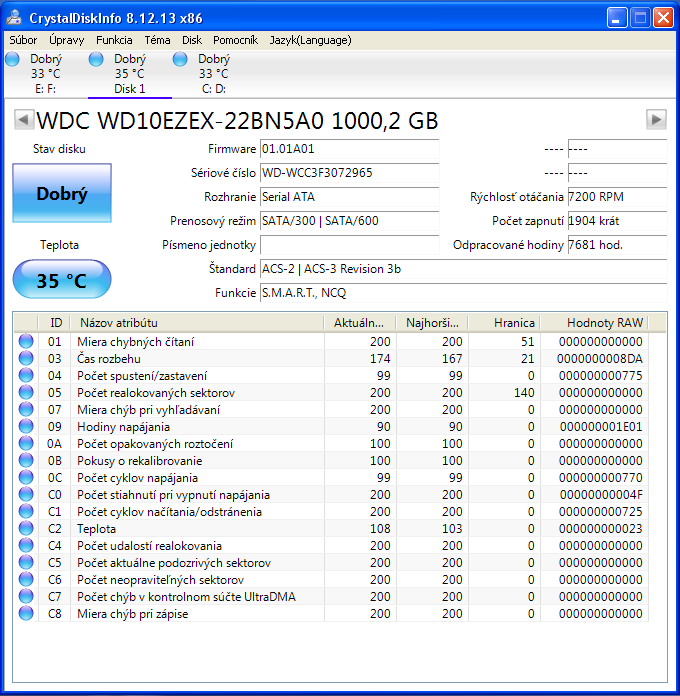Click the power-on hours 7681 hod.
This screenshot has width=680, height=696.
point(617,245)
